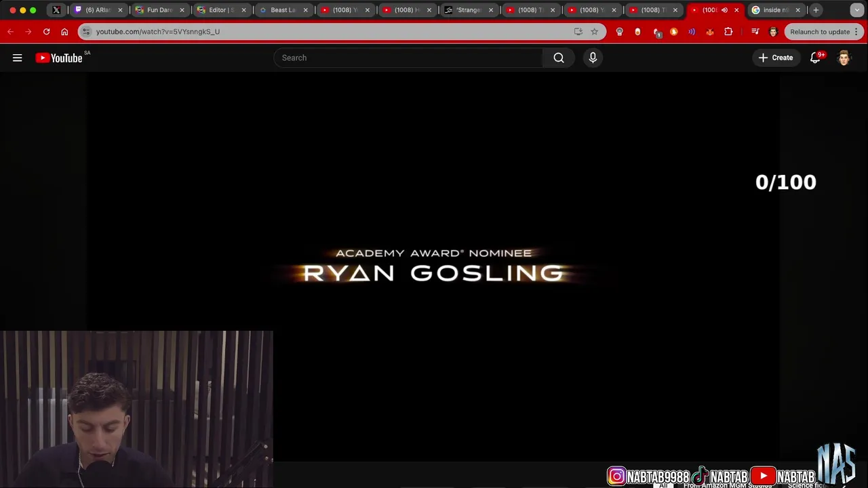
Task: Go to the YouTube home logo
Action: [x=59, y=58]
